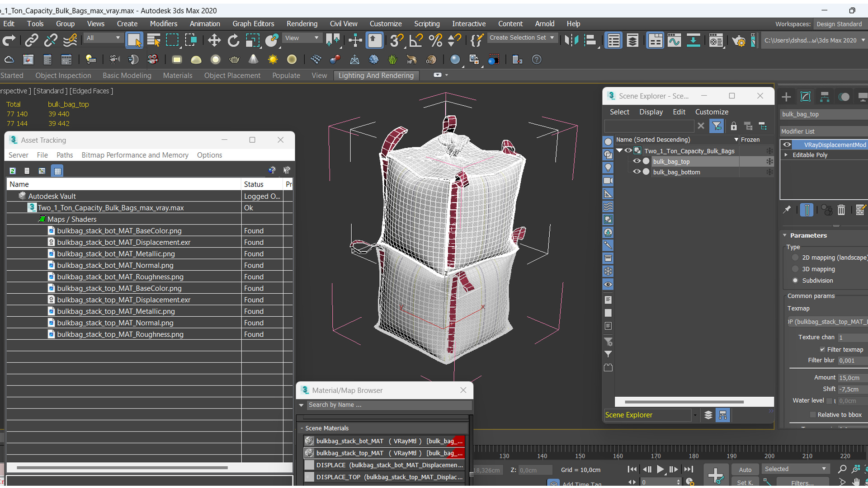
Task: Activate the Select Object tool
Action: (x=134, y=41)
